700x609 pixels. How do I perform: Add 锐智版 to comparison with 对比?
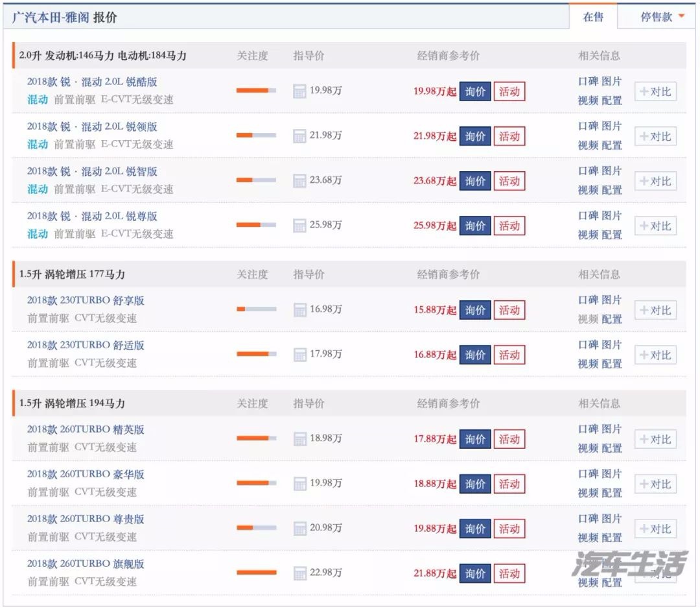click(x=655, y=181)
